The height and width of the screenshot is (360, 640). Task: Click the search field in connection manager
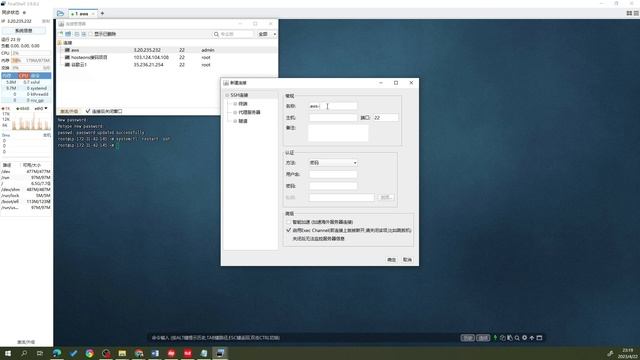(236, 34)
